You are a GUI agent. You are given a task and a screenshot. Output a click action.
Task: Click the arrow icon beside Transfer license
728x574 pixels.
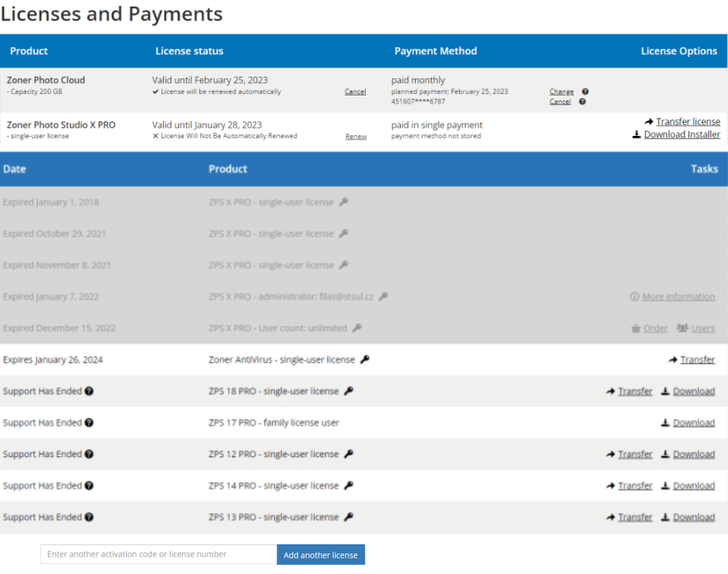pos(649,122)
